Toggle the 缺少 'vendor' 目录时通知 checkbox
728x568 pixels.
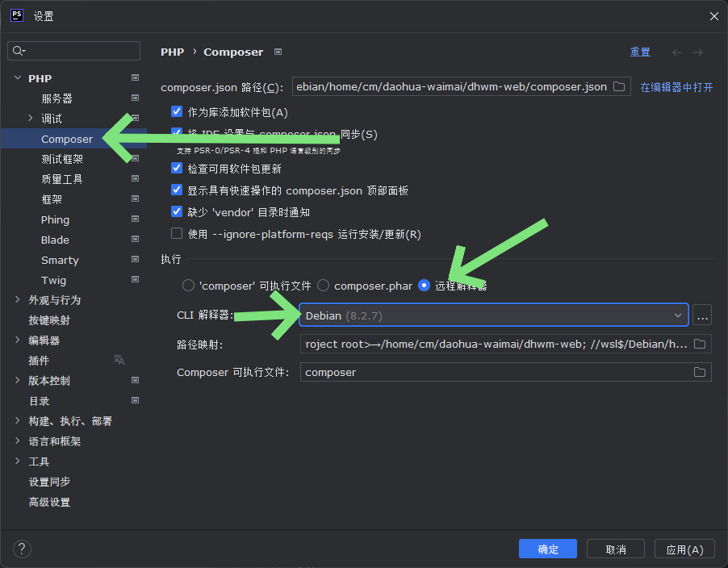(x=177, y=211)
